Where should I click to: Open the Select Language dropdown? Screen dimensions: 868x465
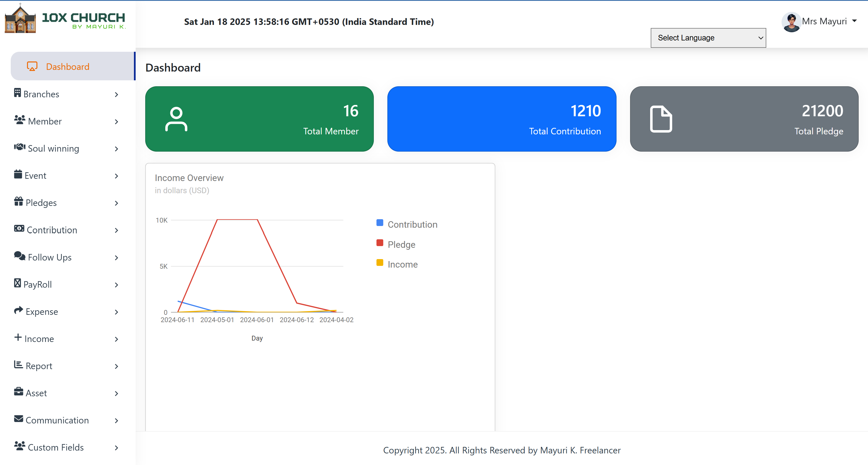[708, 38]
